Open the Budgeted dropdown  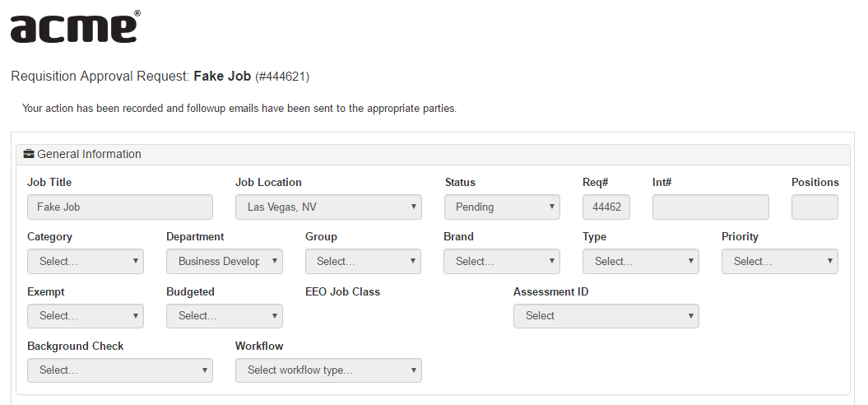pyautogui.click(x=225, y=315)
